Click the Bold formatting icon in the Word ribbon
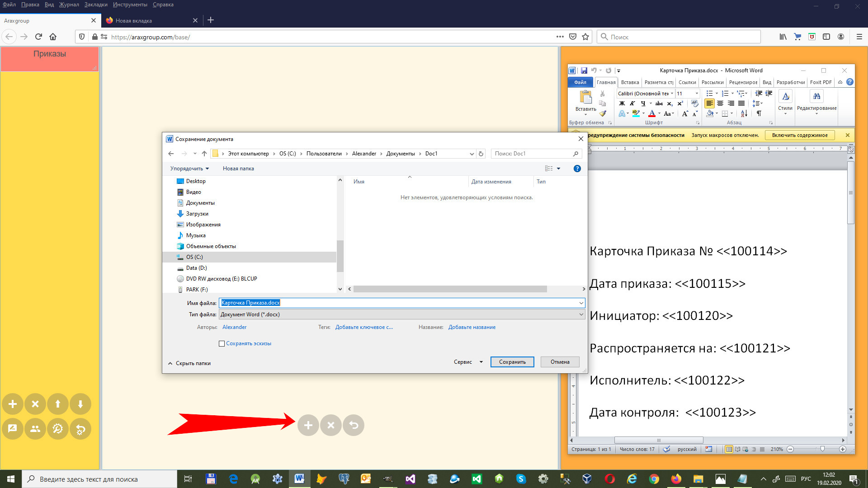This screenshot has width=868, height=488. click(622, 103)
